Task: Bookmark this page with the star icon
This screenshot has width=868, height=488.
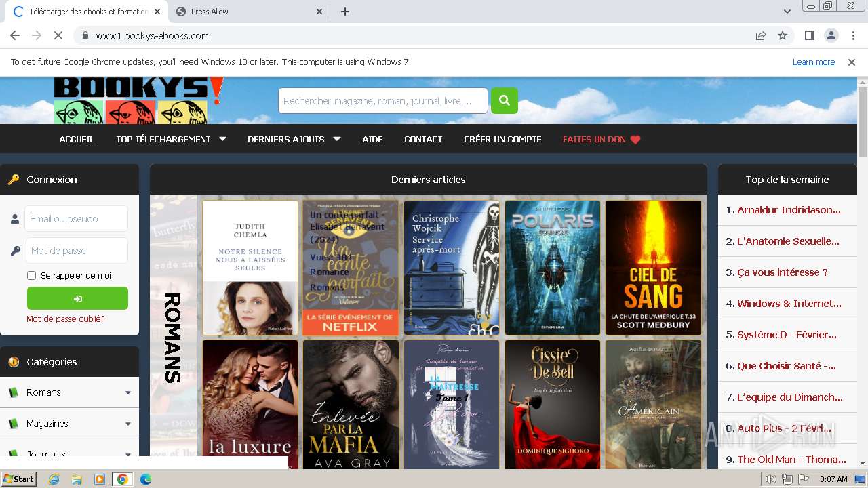Action: (x=783, y=35)
